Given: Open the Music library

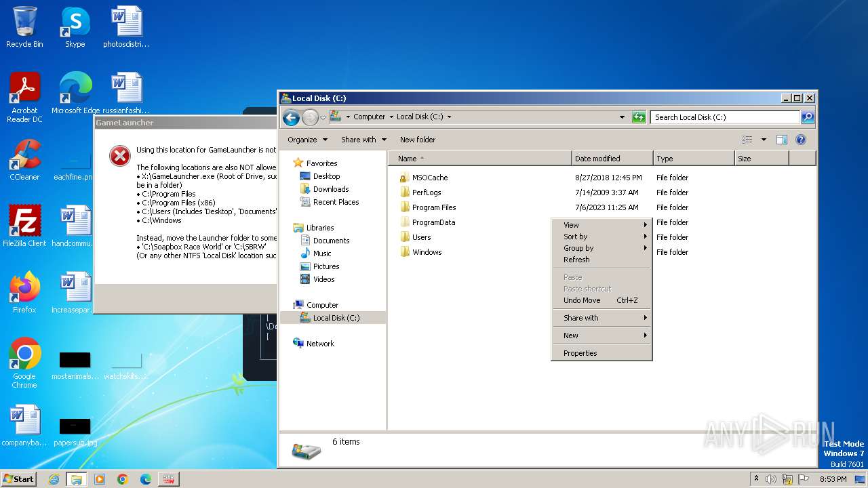Looking at the screenshot, I should click(x=322, y=253).
